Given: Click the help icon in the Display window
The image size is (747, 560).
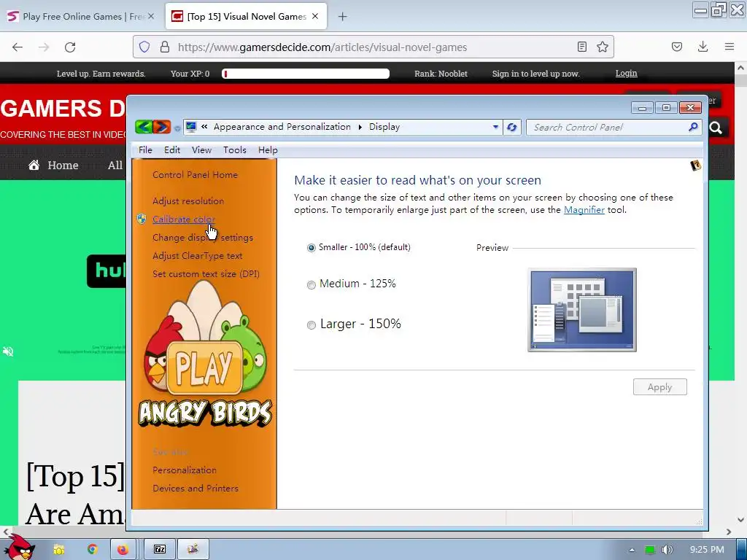Looking at the screenshot, I should click(695, 166).
